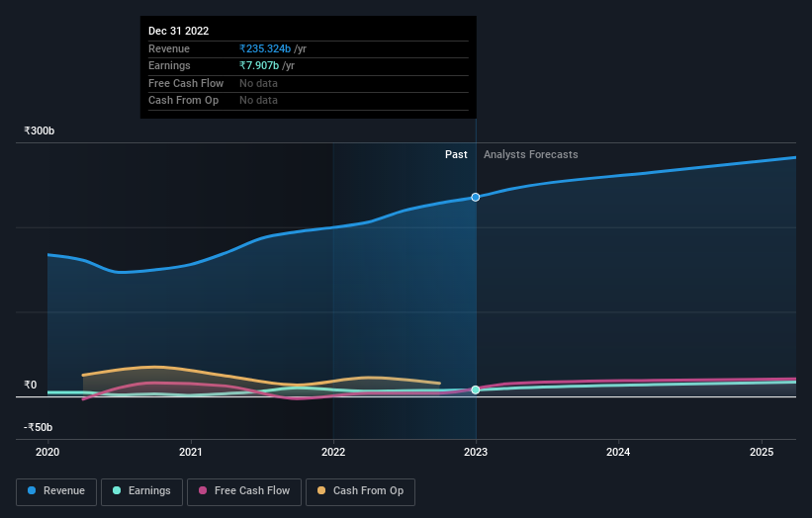Click the ₹7.907b earnings value in tooltip
This screenshot has height=518, width=812.
(259, 65)
